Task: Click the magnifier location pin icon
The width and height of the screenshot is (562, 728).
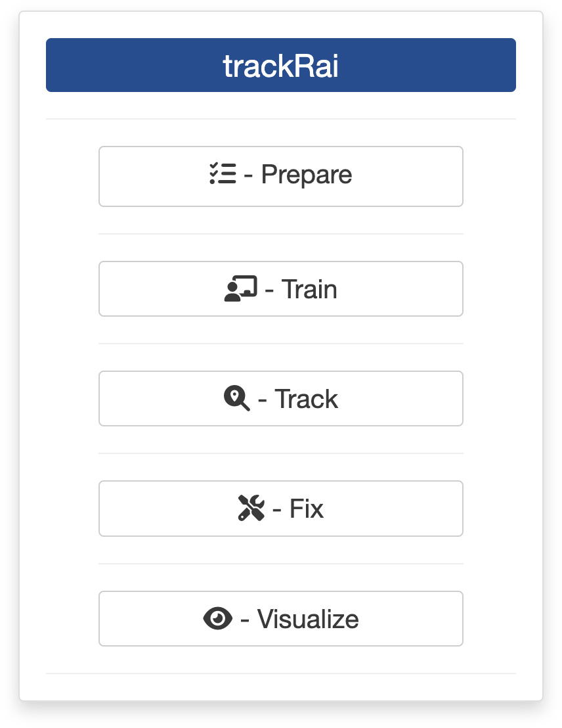Action: click(236, 398)
